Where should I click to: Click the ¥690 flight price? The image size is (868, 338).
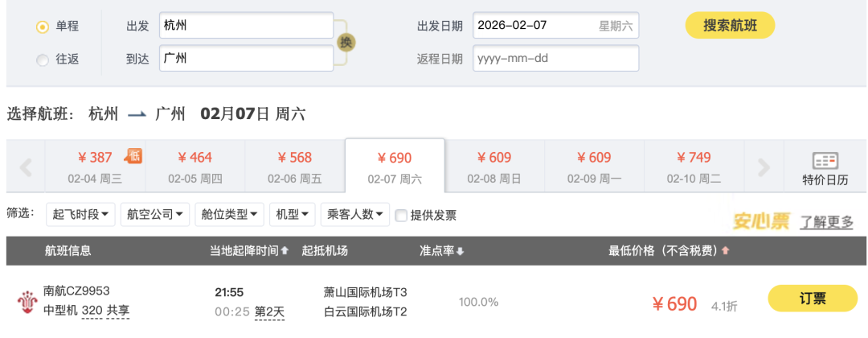point(674,303)
